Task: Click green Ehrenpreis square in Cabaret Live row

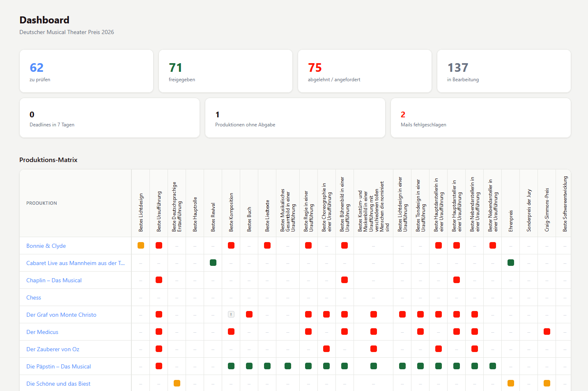Action: click(511, 263)
